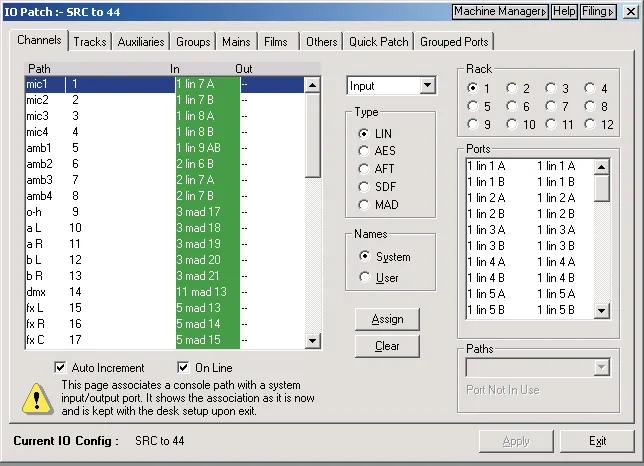Select the SDF type radio button

[363, 187]
